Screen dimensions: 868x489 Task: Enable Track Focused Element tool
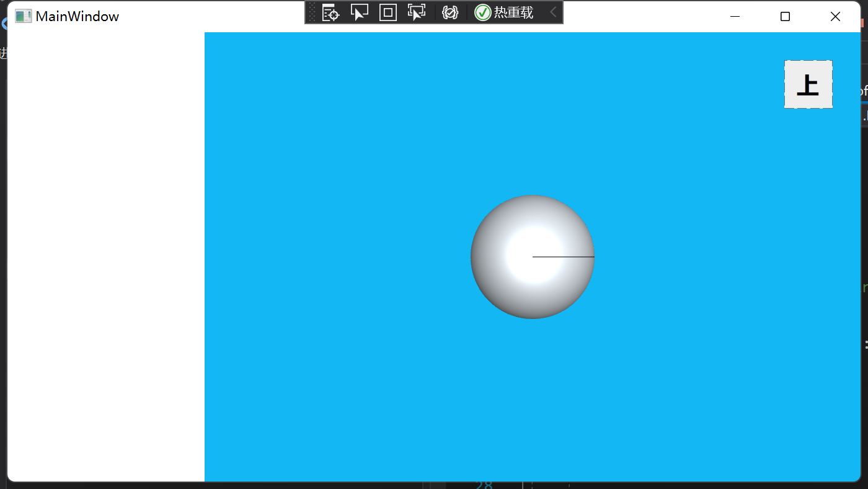tap(417, 12)
